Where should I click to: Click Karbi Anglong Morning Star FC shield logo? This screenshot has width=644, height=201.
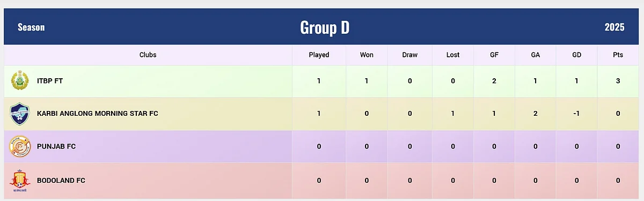tap(19, 114)
